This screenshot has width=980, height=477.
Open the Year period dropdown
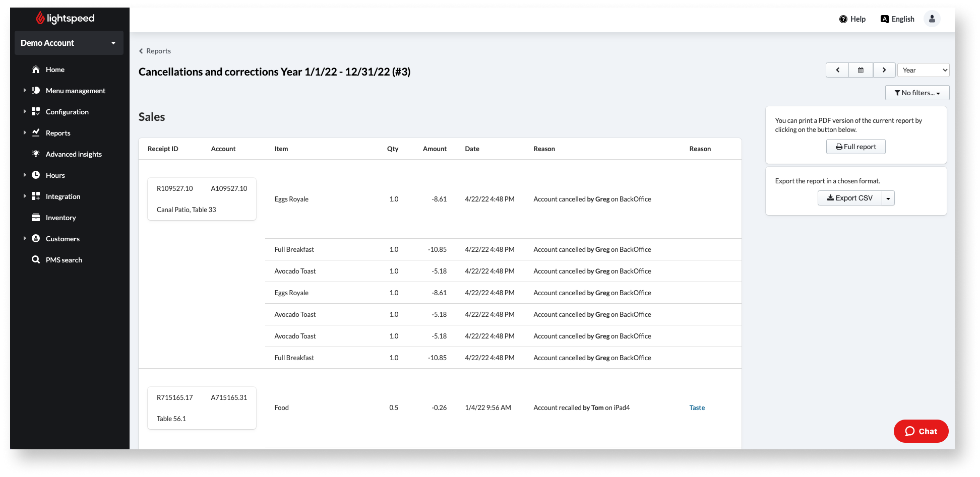coord(923,70)
